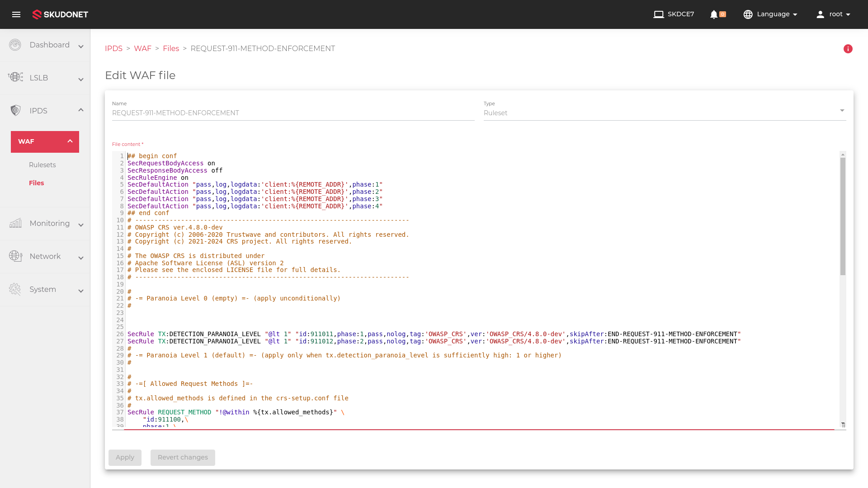868x488 pixels.
Task: Click the Apply button
Action: tap(125, 457)
